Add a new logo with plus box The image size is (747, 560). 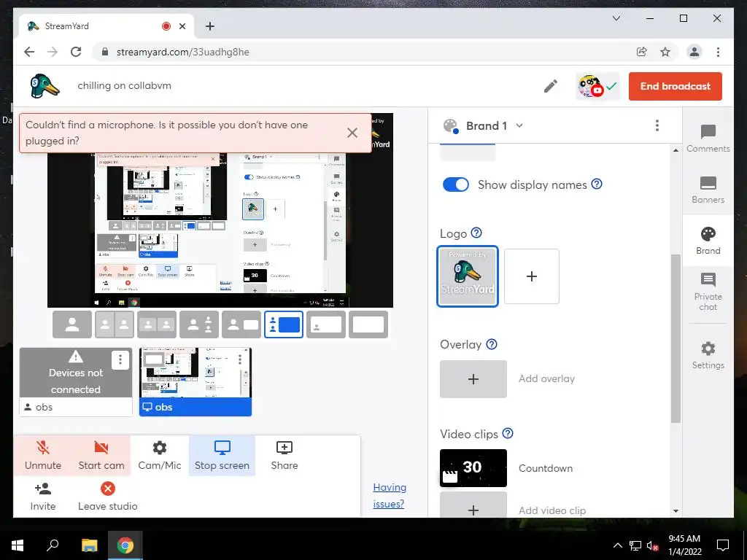point(532,276)
